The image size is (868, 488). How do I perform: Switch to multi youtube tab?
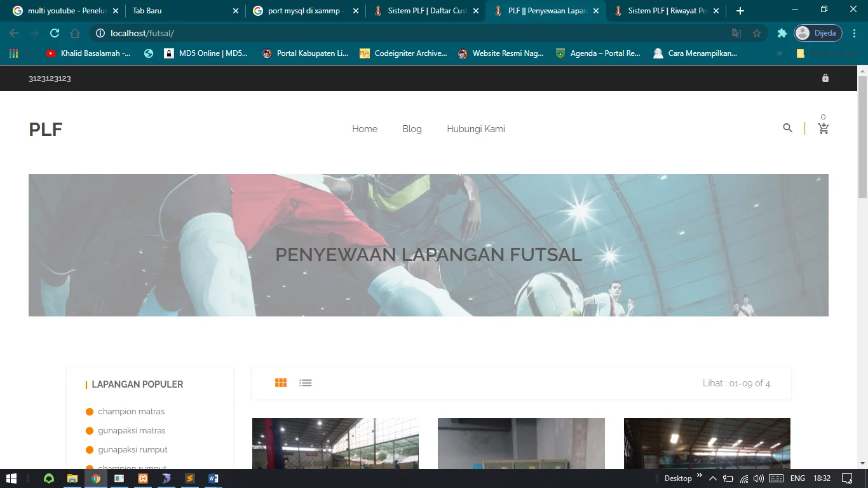66,11
